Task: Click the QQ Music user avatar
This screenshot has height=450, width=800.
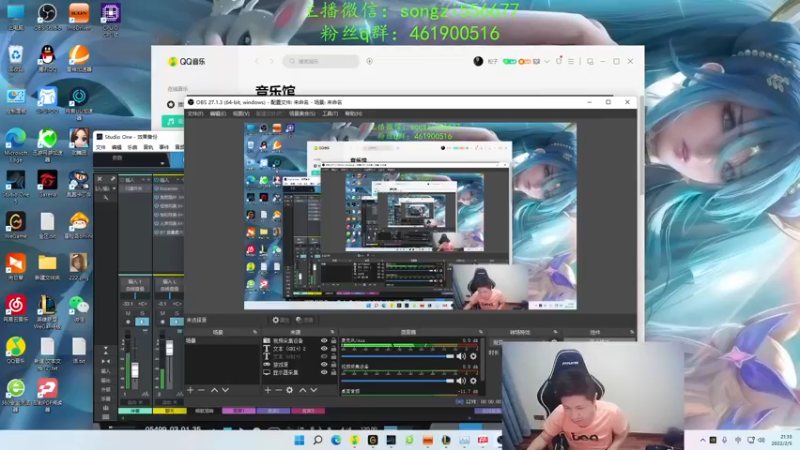Action: coord(478,61)
